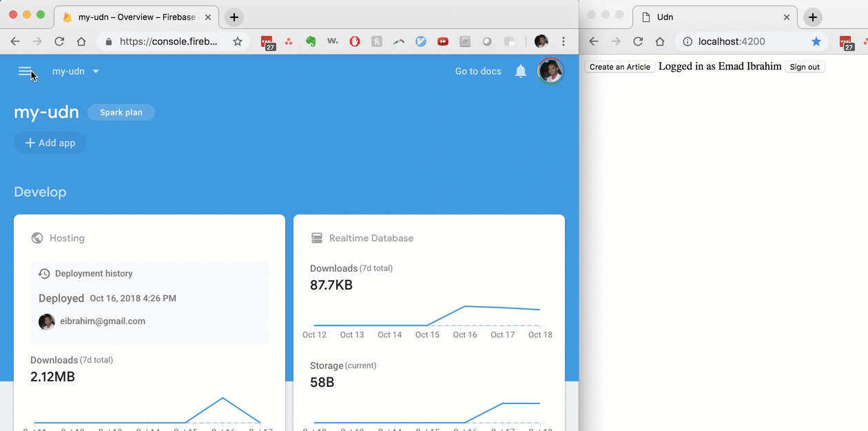Click the Hosting globe icon

tap(37, 238)
